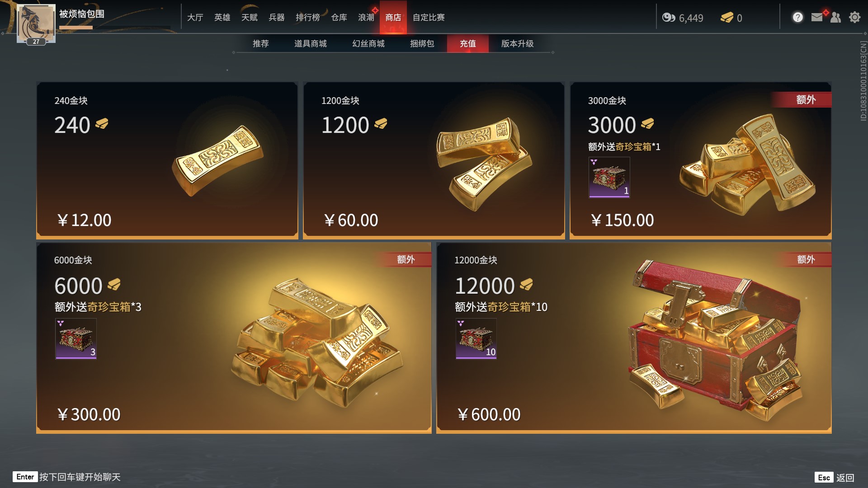Viewport: 868px width, 488px height.
Task: Click the coin currency icon showing 6,449
Action: coord(669,18)
